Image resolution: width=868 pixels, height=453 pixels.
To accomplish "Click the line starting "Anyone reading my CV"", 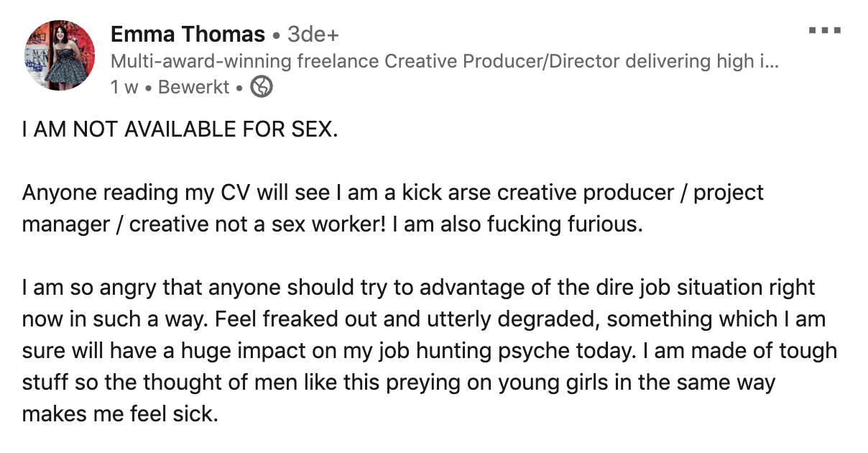I will 392,193.
